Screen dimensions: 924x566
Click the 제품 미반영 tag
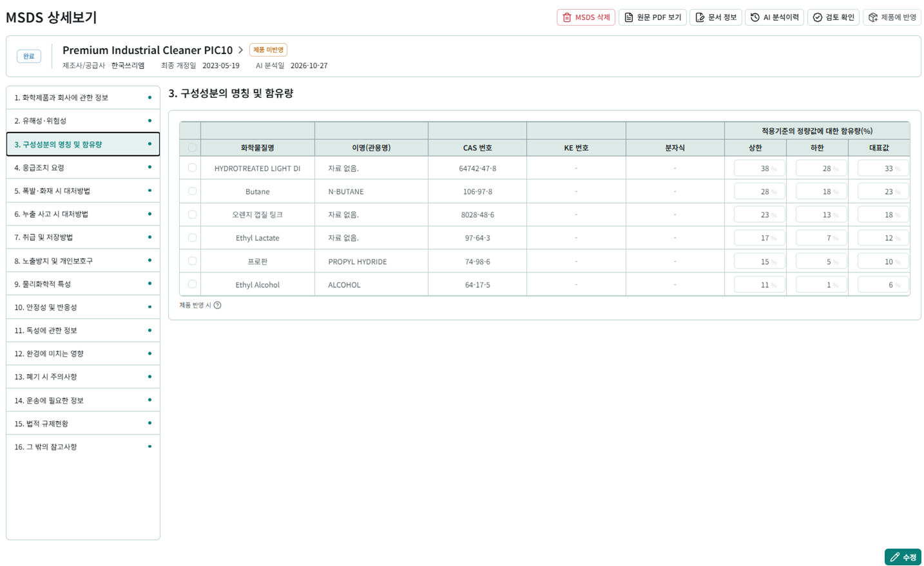pos(268,50)
